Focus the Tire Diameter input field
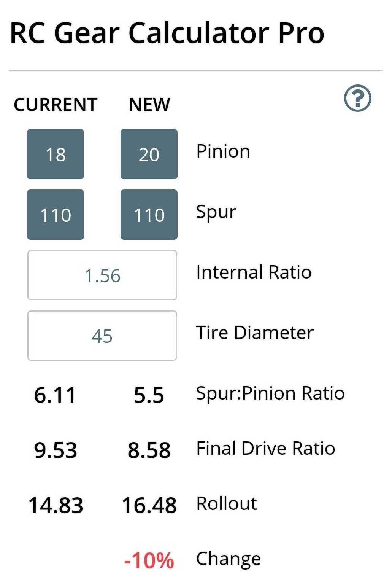Screen dimensions: 392x581 click(102, 336)
